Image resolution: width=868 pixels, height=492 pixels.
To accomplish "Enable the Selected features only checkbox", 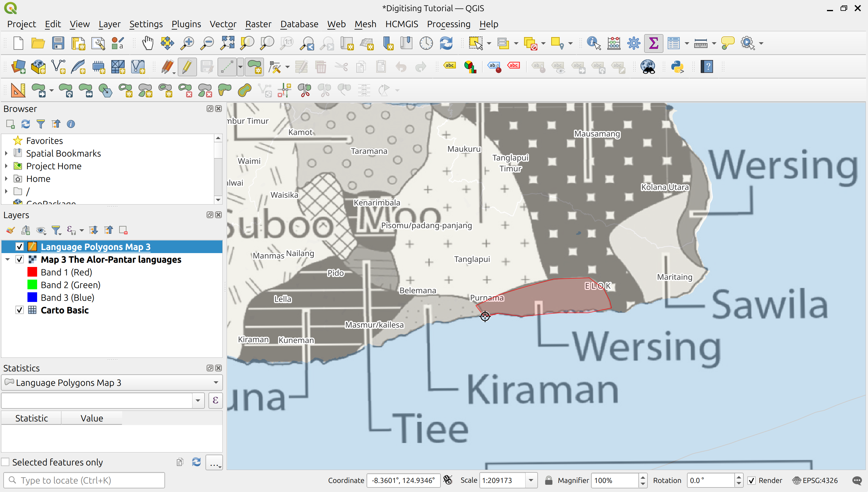I will tap(6, 462).
